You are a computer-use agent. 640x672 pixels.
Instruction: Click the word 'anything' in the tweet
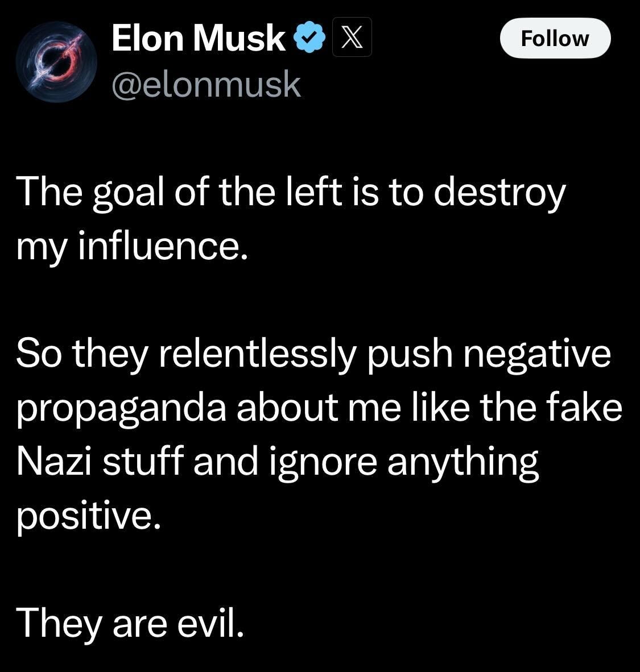coord(463,463)
